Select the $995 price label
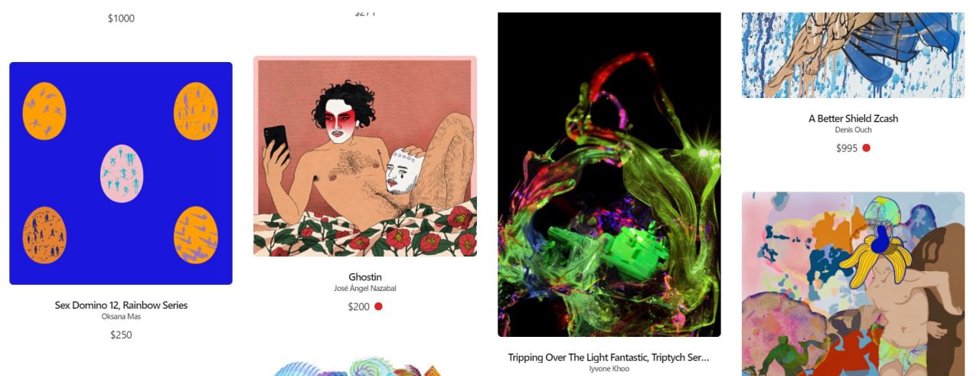The height and width of the screenshot is (376, 980). coord(847,148)
